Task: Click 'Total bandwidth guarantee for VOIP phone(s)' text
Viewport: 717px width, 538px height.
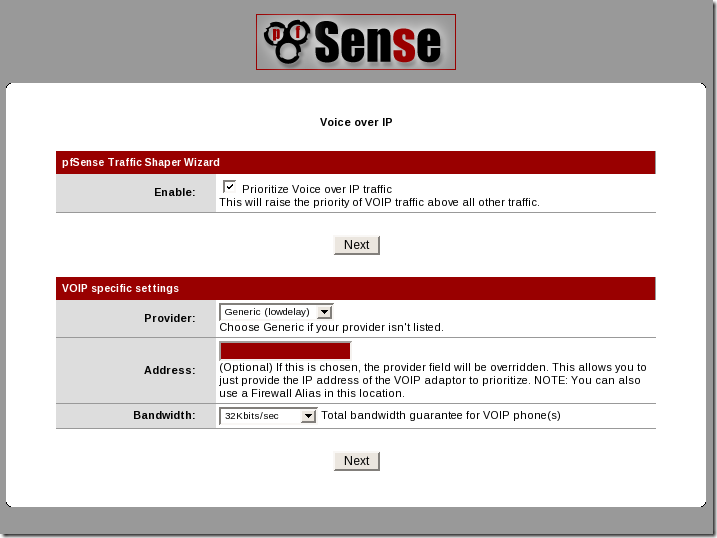Action: pyautogui.click(x=441, y=415)
